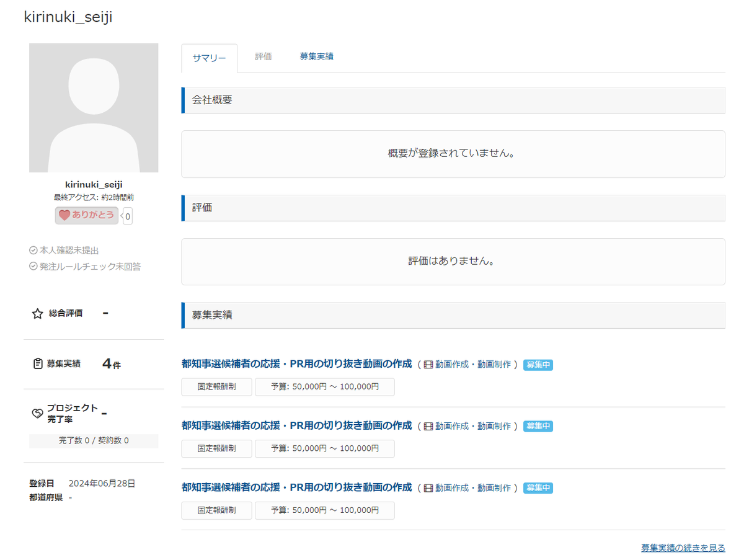
Task: Click the star icon beside 総合評価
Action: tap(37, 314)
